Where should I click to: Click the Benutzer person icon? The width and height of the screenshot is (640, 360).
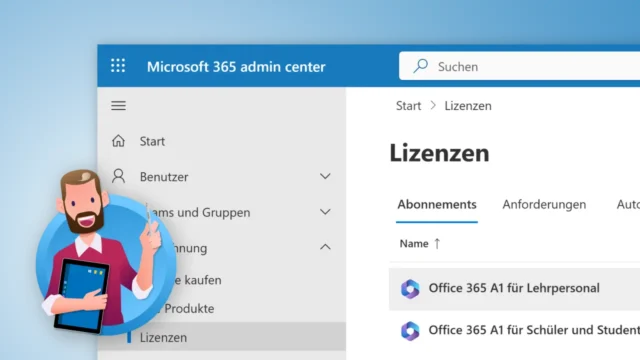click(x=118, y=176)
